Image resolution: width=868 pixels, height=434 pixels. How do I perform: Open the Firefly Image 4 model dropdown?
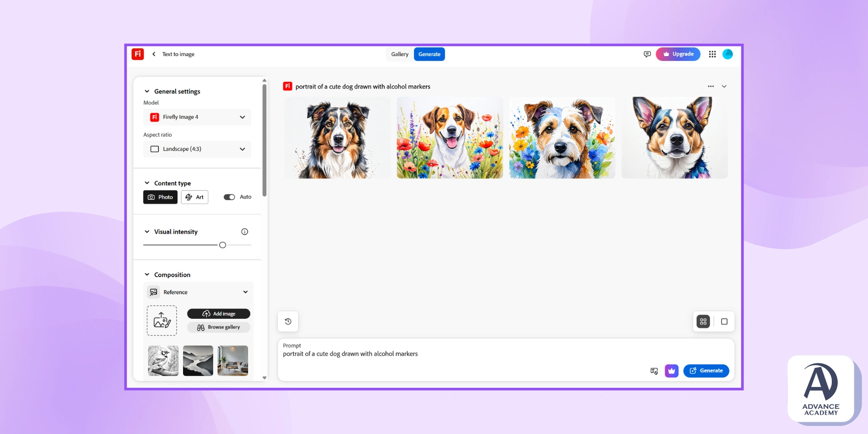pos(197,117)
